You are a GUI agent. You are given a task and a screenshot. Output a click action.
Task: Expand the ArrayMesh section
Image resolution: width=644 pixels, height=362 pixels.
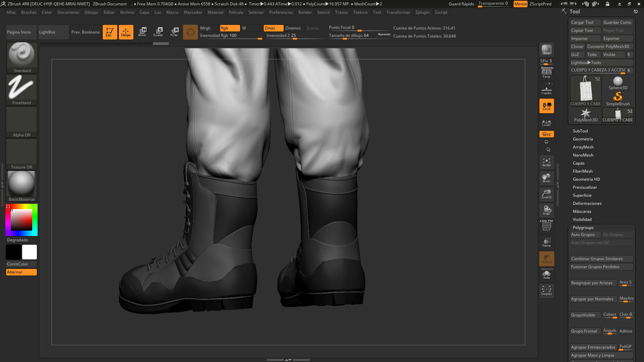(583, 147)
